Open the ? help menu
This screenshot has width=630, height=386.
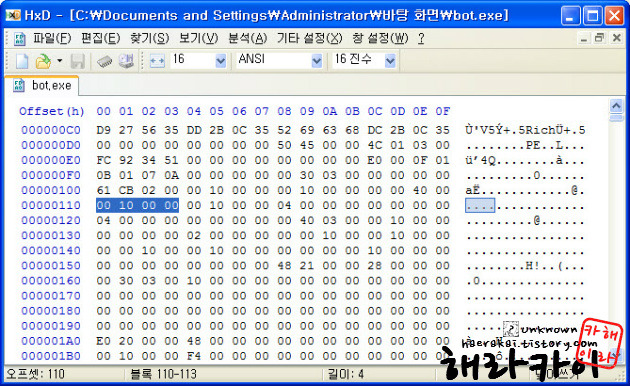[421, 39]
